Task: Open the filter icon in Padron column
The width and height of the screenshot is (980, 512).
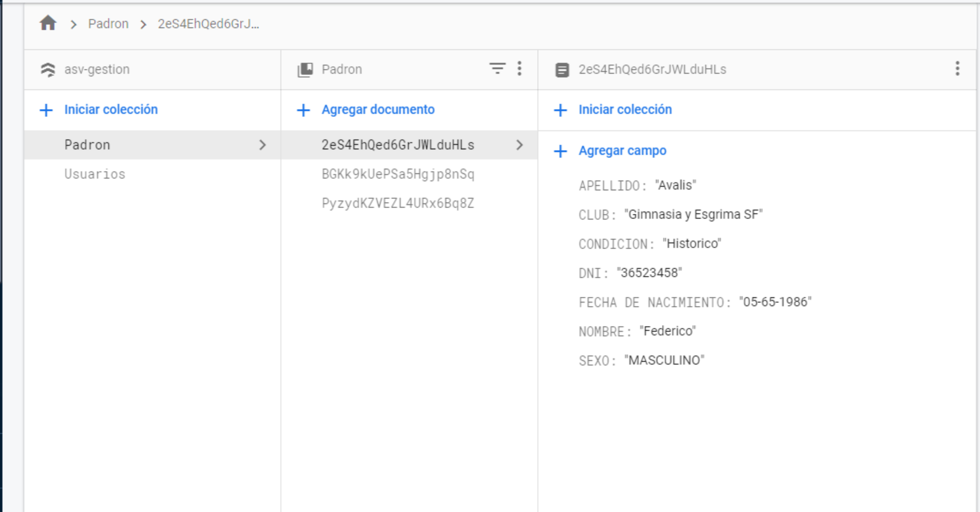Action: tap(497, 69)
